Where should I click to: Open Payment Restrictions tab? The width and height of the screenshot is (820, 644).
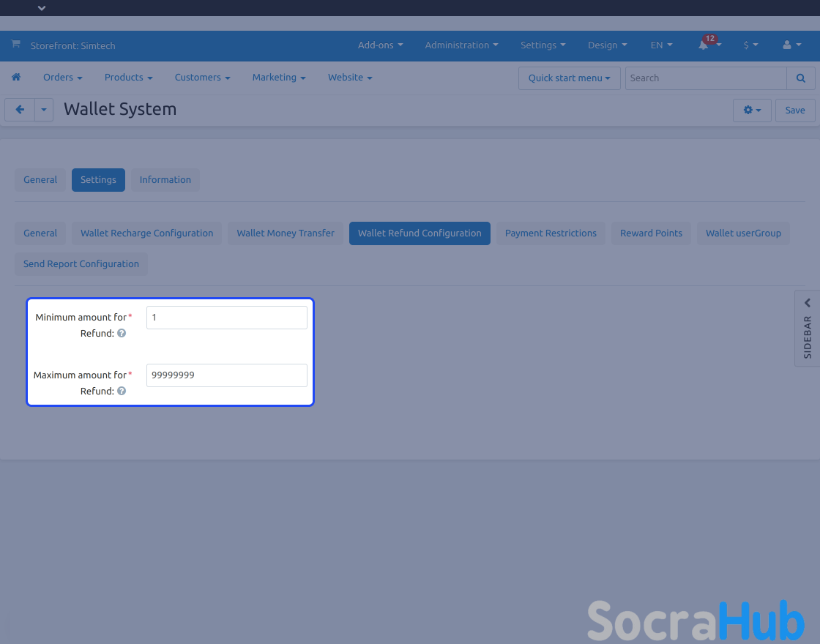pyautogui.click(x=551, y=233)
